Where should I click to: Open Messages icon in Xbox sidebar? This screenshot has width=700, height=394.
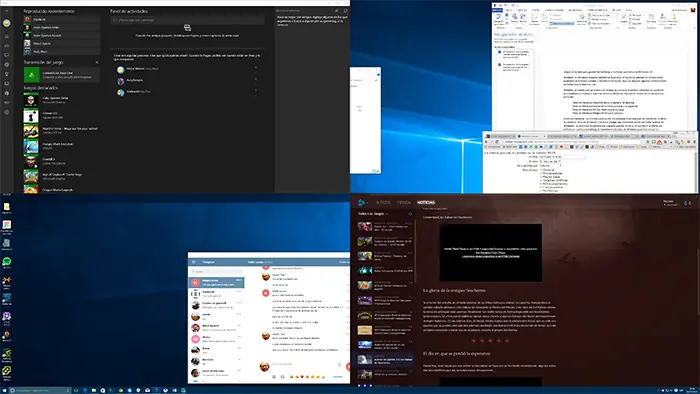tap(7, 55)
